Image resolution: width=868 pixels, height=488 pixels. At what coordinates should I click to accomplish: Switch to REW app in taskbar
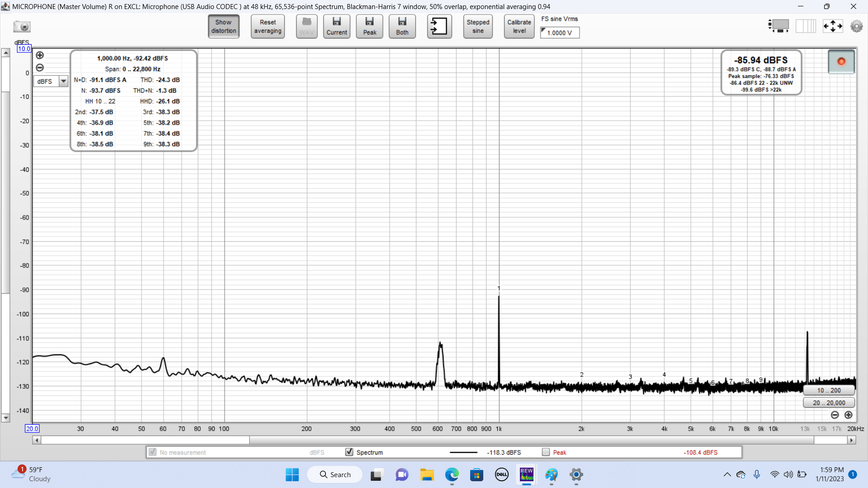coord(527,474)
